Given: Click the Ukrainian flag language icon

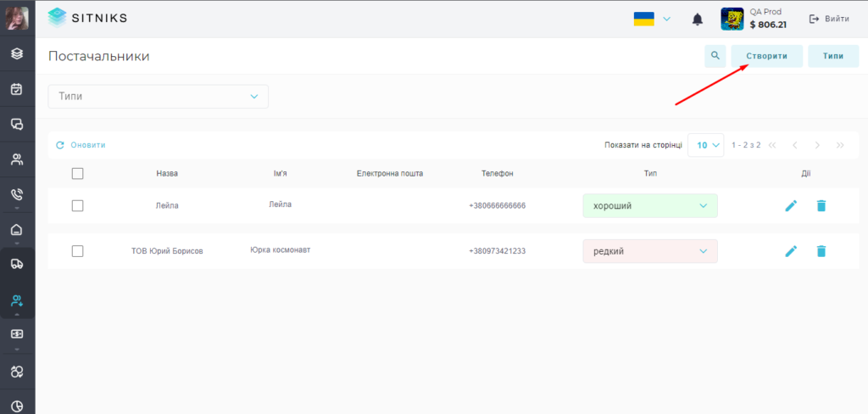Looking at the screenshot, I should click(644, 20).
